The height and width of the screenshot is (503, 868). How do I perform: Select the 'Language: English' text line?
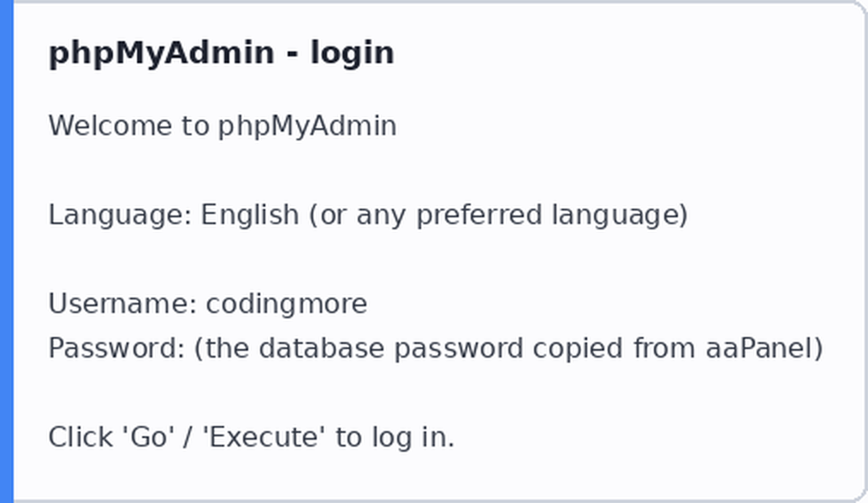click(x=368, y=216)
